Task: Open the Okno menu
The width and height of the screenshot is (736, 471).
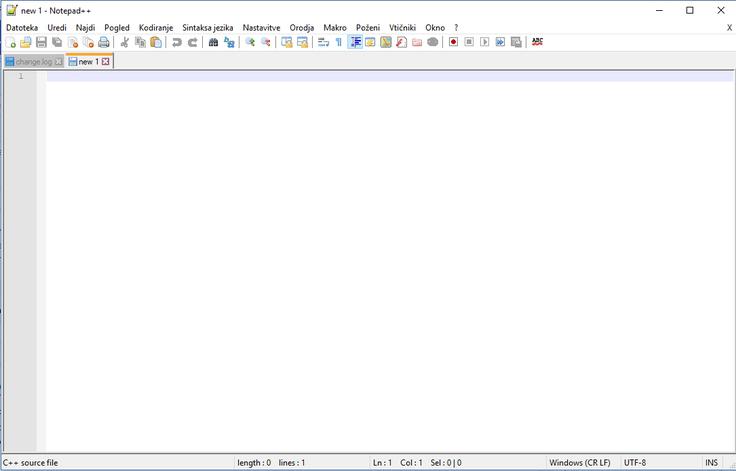Action: pos(435,28)
